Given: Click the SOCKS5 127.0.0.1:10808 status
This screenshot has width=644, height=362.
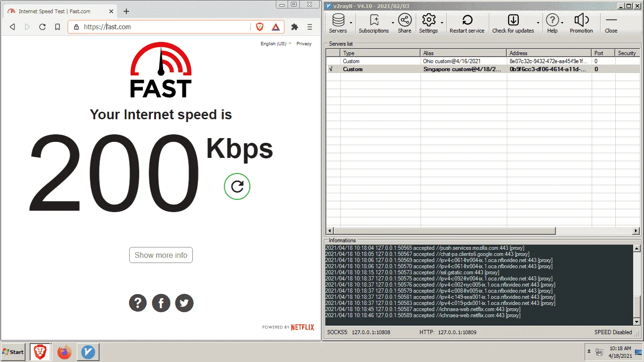Looking at the screenshot, I should [x=358, y=332].
